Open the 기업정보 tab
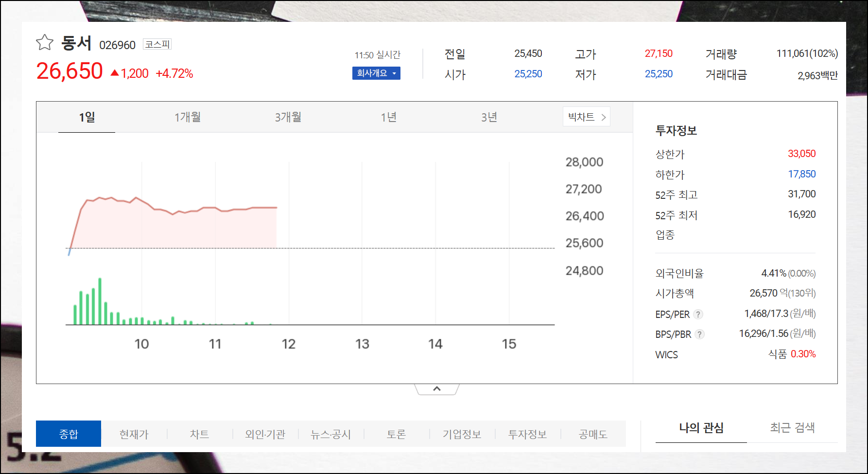Image resolution: width=868 pixels, height=474 pixels. pyautogui.click(x=462, y=434)
